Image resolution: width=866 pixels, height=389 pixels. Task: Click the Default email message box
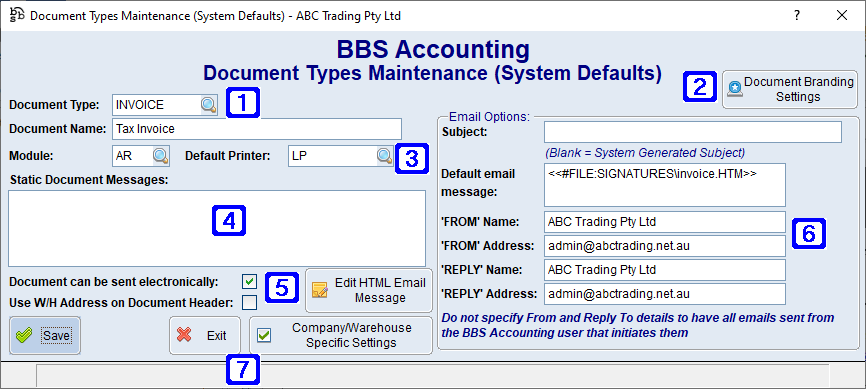pos(664,185)
